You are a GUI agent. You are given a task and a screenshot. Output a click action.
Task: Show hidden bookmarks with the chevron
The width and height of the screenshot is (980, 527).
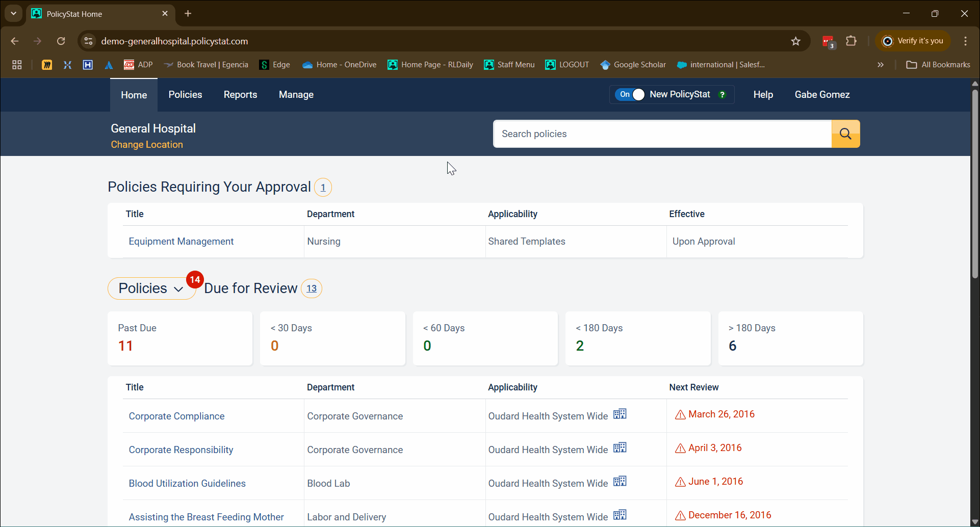click(x=880, y=65)
